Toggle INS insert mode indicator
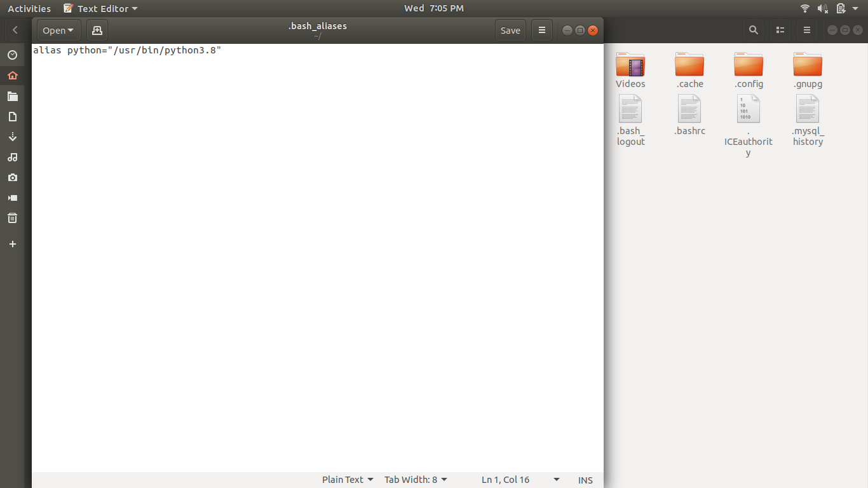The width and height of the screenshot is (868, 488). click(585, 480)
